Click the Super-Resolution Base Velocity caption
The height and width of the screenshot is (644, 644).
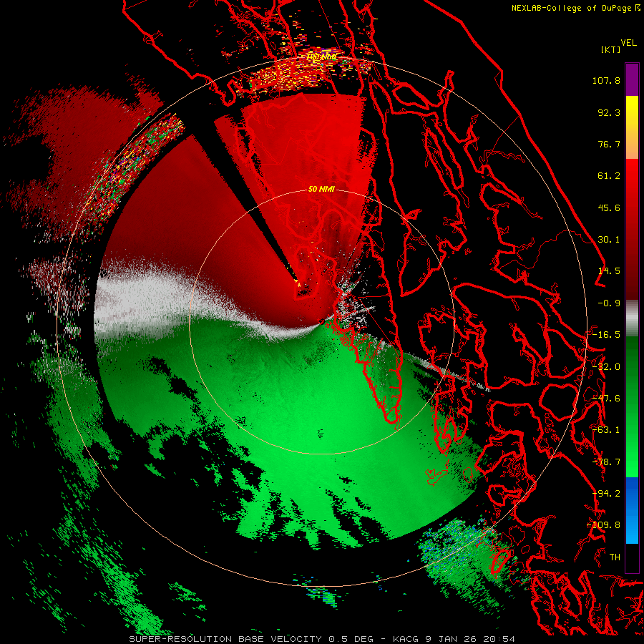pyautogui.click(x=322, y=639)
